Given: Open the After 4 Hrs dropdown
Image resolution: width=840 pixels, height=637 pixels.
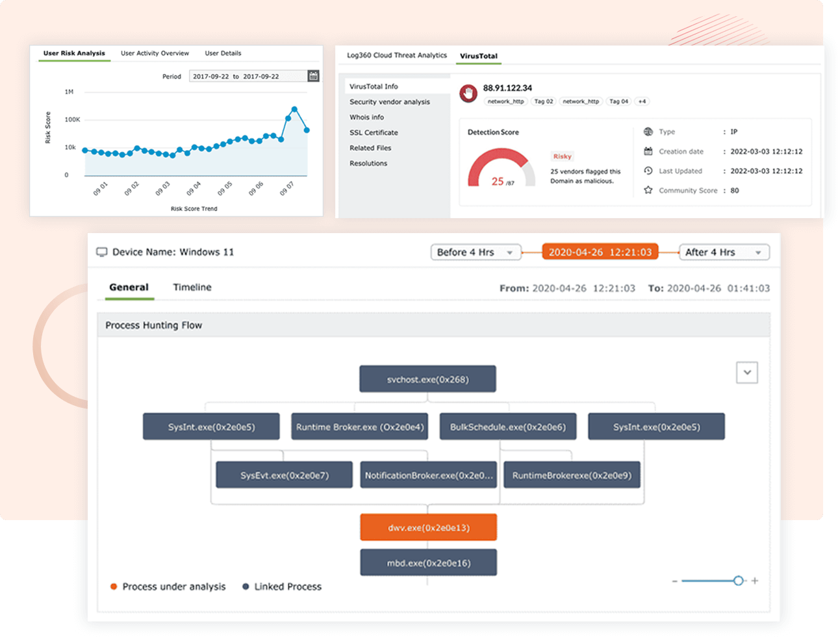Looking at the screenshot, I should tap(724, 252).
